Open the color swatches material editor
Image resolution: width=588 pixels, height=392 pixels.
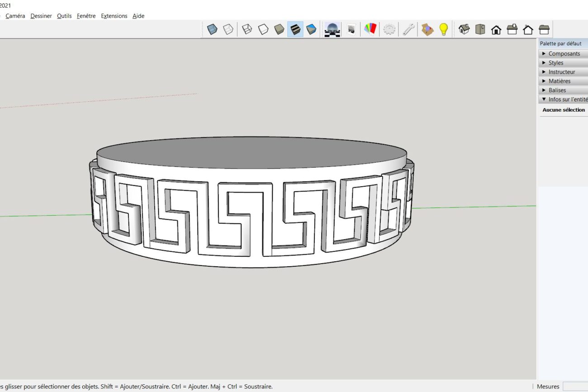click(370, 29)
